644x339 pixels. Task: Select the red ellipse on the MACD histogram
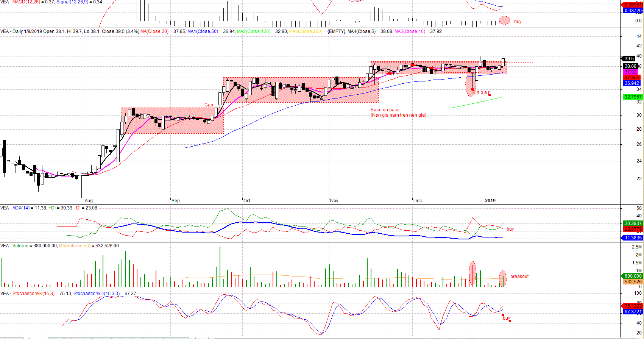pyautogui.click(x=504, y=20)
